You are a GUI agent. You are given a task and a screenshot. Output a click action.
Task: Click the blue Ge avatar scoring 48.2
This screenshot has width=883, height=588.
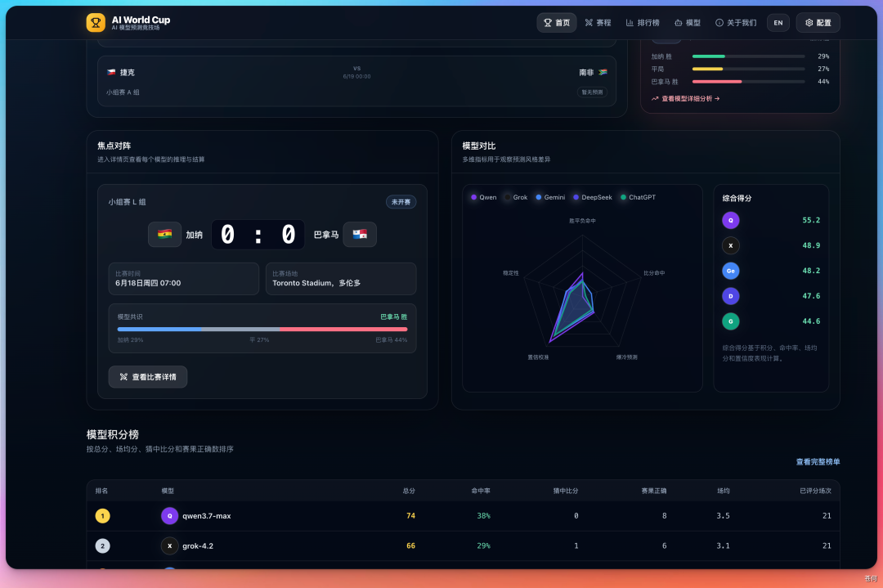click(x=730, y=271)
